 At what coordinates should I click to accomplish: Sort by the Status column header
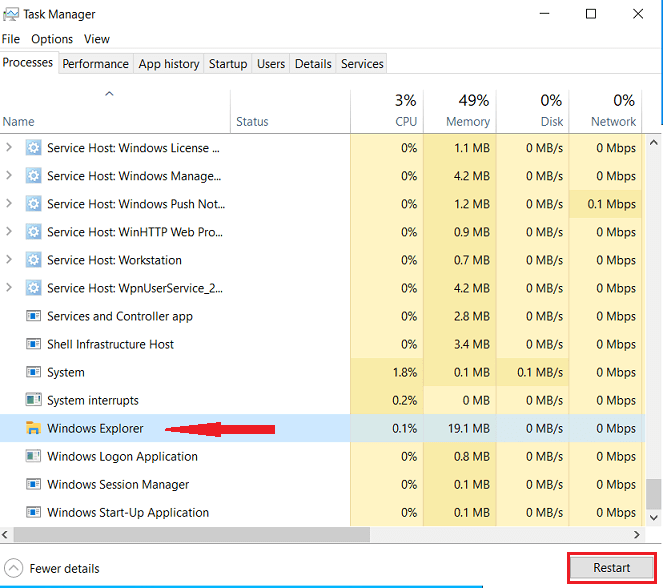(290, 112)
